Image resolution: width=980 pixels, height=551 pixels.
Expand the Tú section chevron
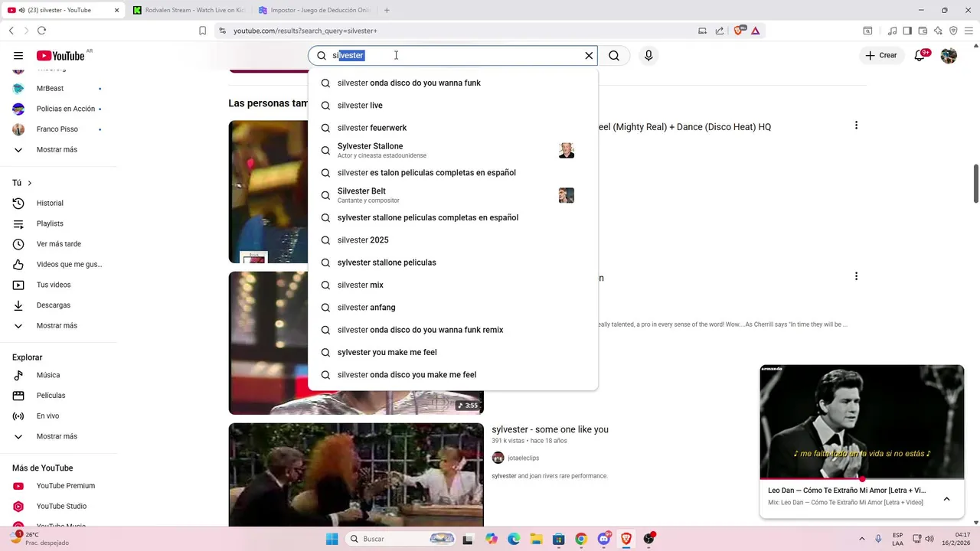click(x=30, y=183)
